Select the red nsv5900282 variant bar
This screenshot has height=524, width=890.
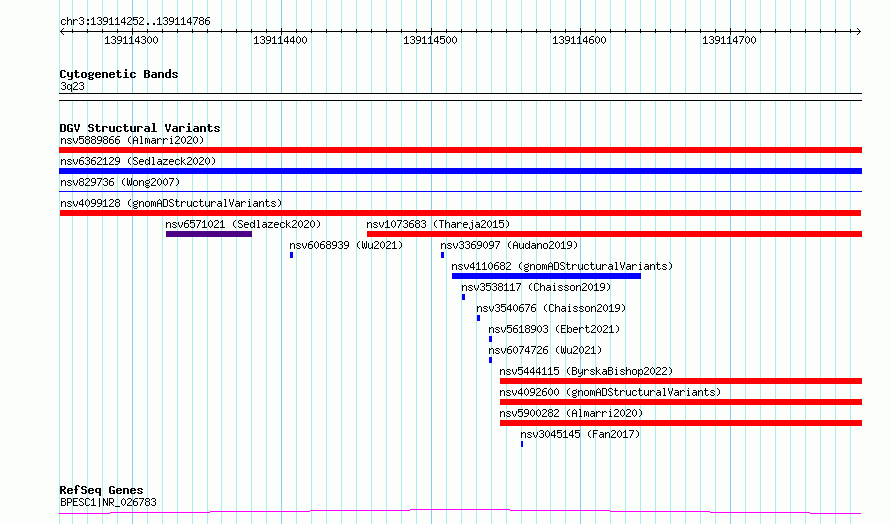coord(681,423)
